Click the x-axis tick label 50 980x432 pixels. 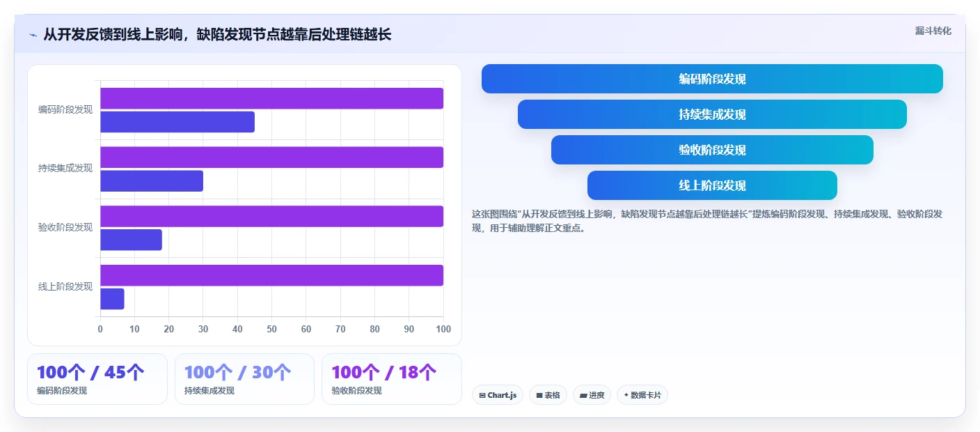[271, 329]
